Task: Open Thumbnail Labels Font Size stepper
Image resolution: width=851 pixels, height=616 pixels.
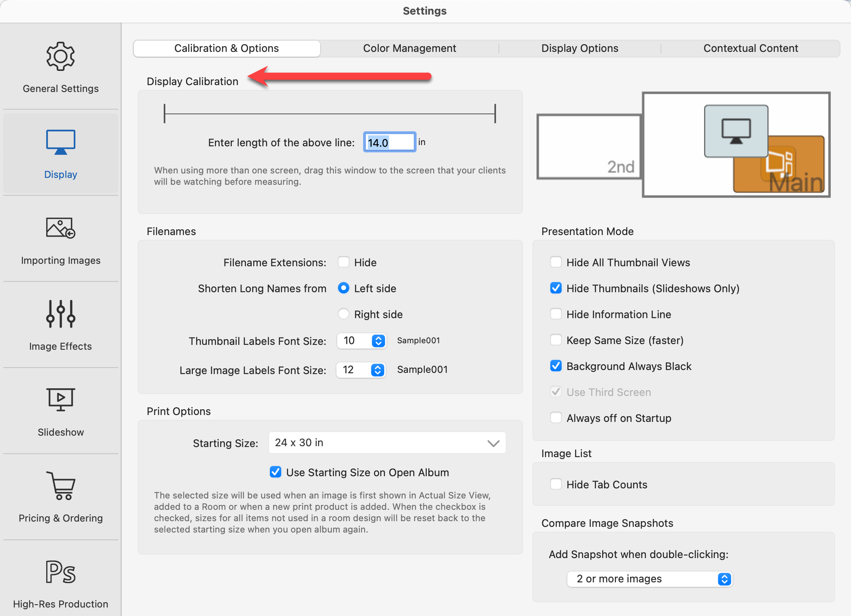Action: coord(378,341)
